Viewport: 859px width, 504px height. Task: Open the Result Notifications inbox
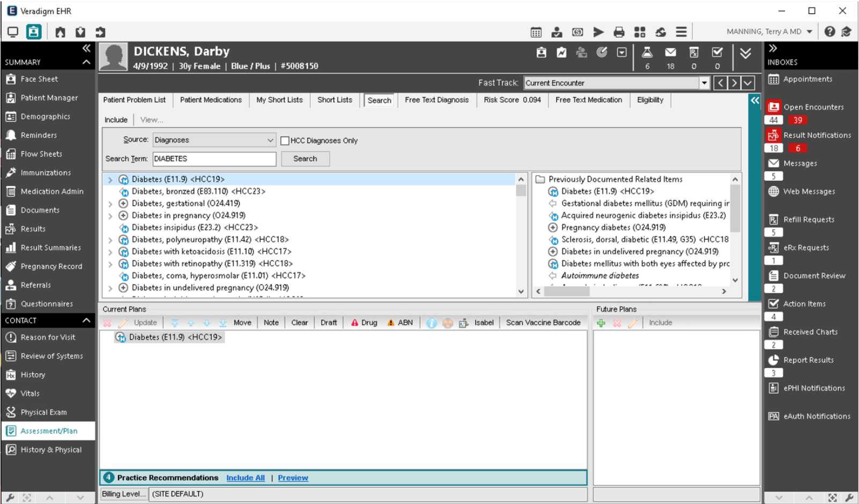(x=817, y=135)
